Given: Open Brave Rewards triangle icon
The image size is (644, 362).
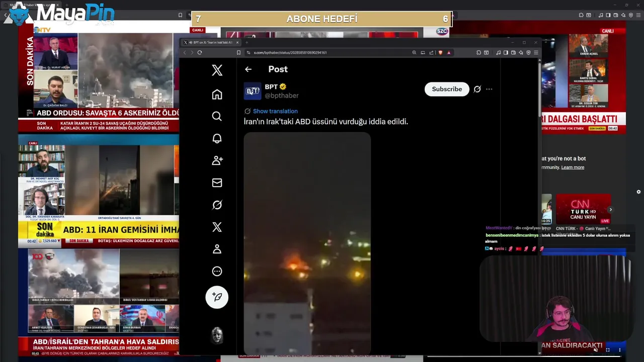Looking at the screenshot, I should coord(449,52).
